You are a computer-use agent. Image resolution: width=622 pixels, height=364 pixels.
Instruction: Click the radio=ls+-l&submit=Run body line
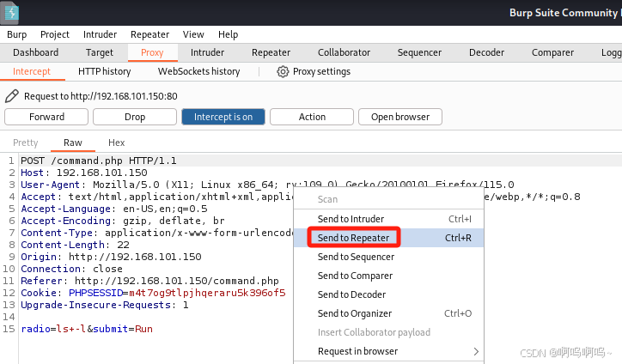[87, 329]
